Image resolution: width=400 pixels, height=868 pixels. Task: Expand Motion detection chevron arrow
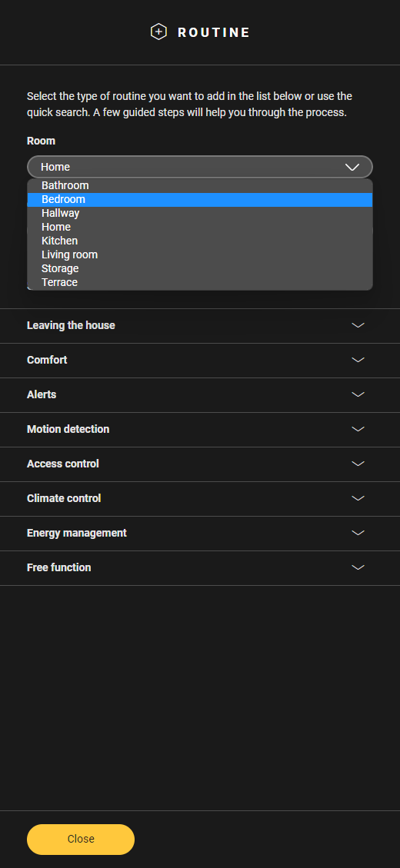click(358, 429)
